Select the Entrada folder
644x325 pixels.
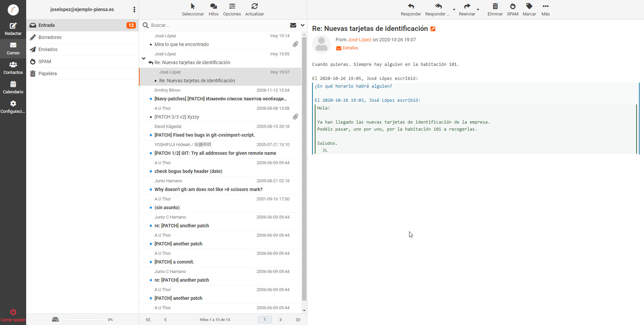coord(83,25)
